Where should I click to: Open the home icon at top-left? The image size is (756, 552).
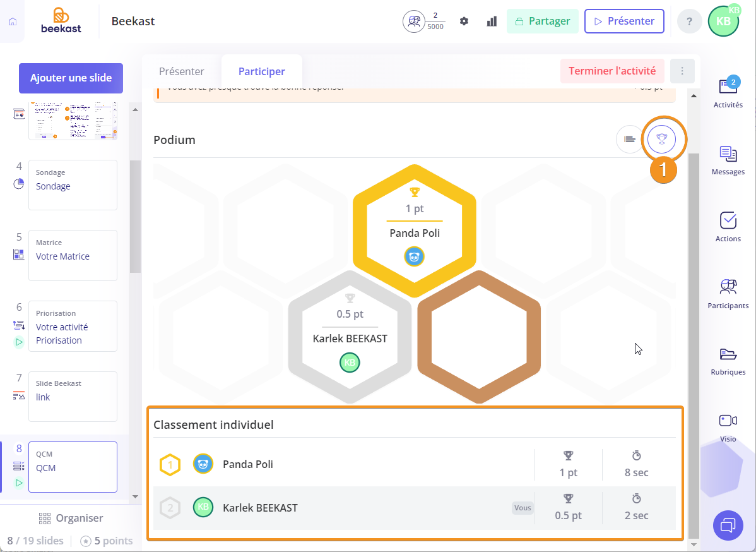click(13, 21)
